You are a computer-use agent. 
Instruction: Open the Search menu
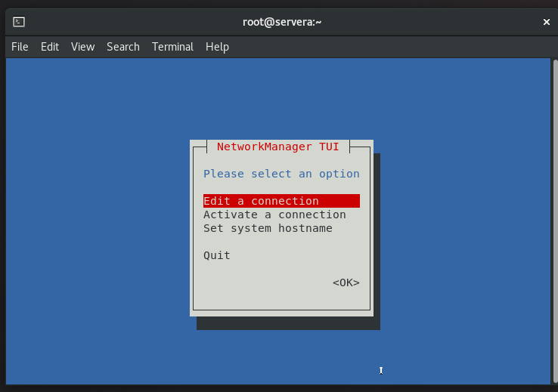[x=123, y=47]
